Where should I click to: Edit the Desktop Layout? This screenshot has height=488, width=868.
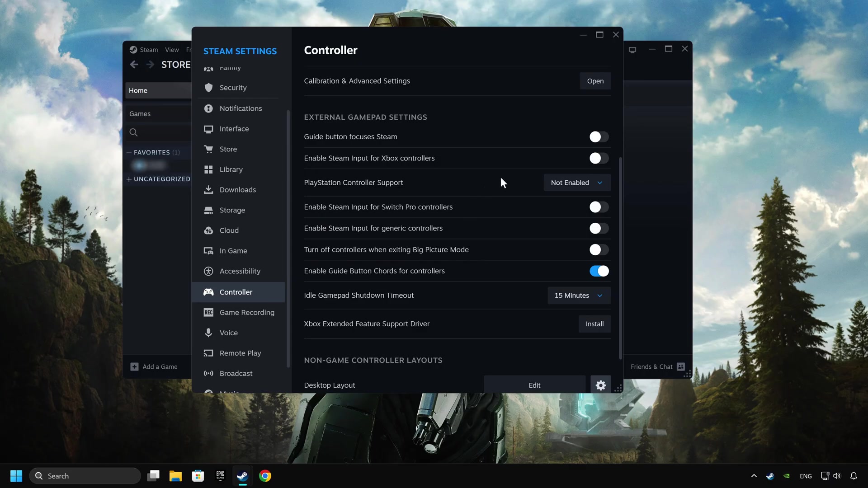click(x=534, y=385)
